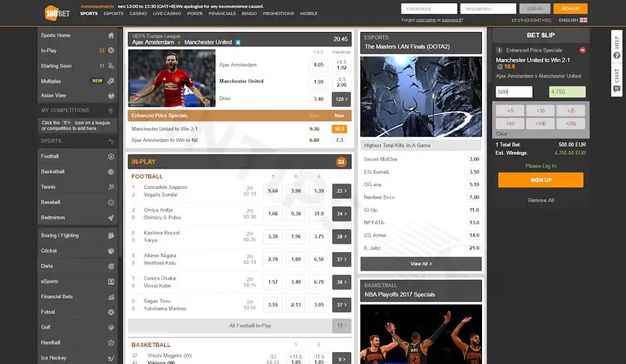
Task: Select Ajax Amsterdam odds 4.05
Action: (319, 65)
